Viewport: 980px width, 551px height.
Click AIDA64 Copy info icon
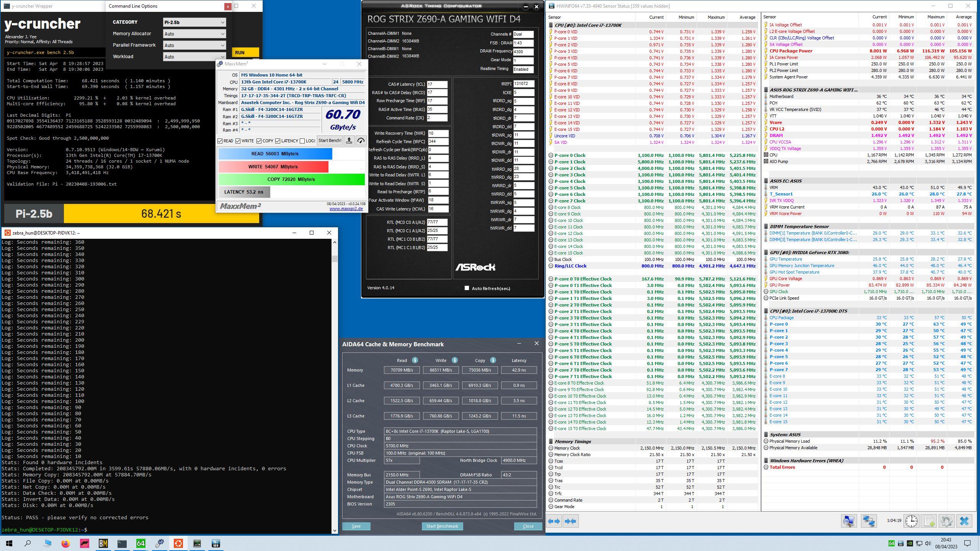pyautogui.click(x=493, y=360)
